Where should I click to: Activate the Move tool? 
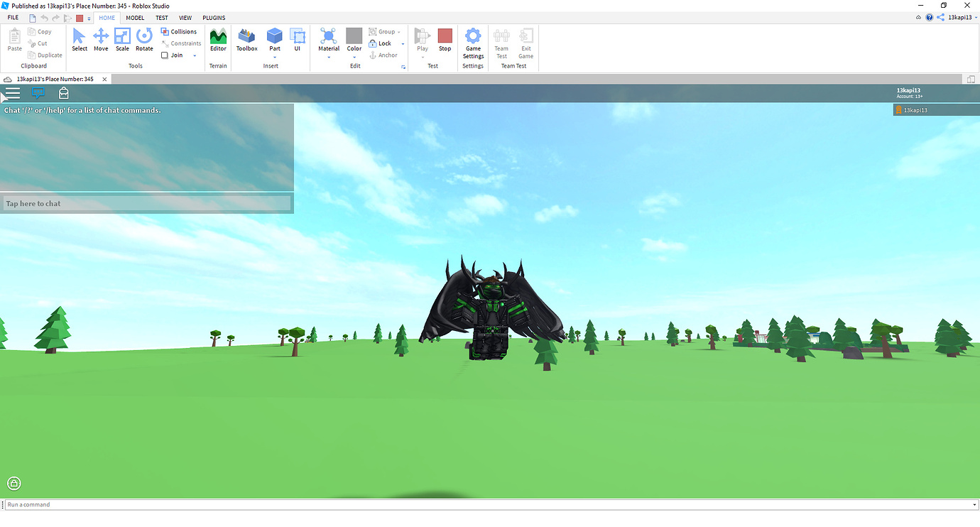click(101, 40)
